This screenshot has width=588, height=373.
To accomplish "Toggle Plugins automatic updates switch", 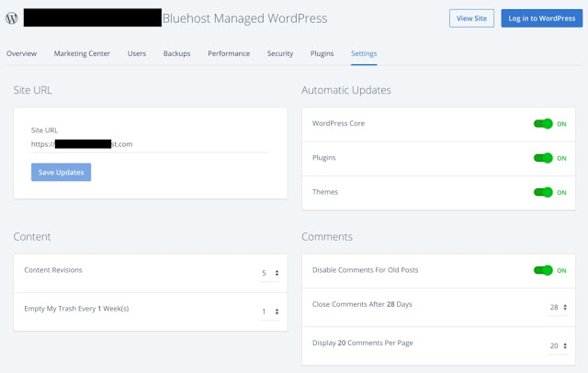I will (x=543, y=158).
